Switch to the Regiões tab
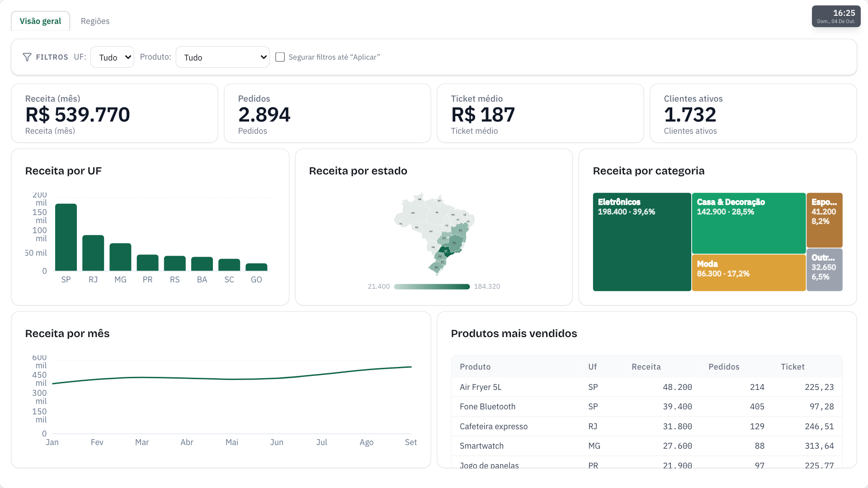This screenshot has height=488, width=868. [x=95, y=21]
